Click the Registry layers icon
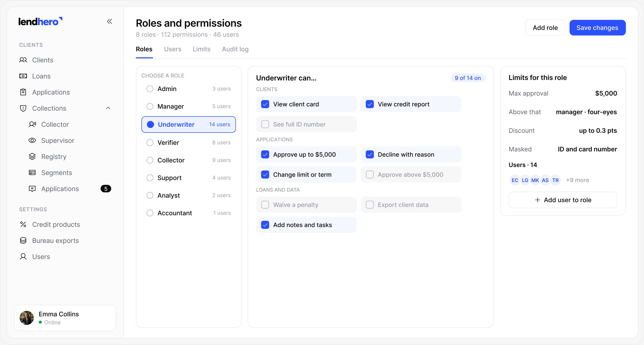The height and width of the screenshot is (345, 644). point(32,156)
